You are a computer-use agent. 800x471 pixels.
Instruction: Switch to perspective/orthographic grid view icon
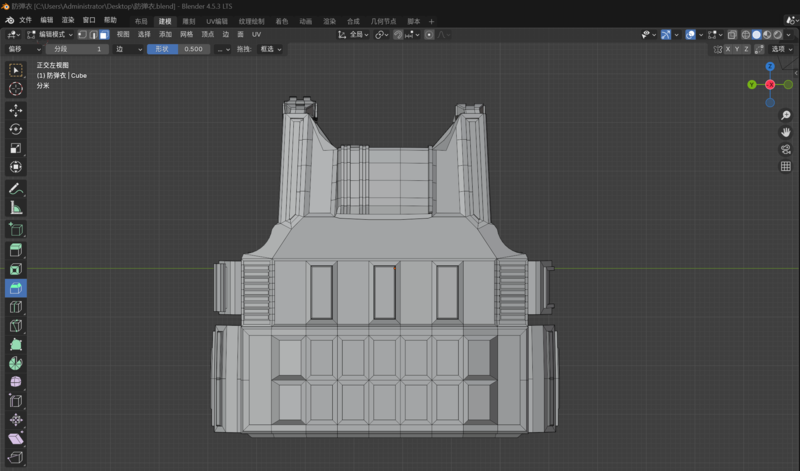coord(786,166)
